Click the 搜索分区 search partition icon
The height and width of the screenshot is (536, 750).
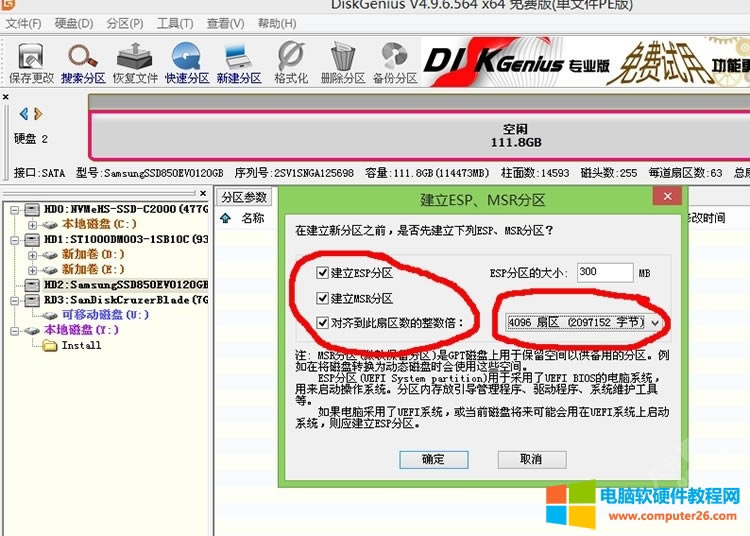coord(84,62)
